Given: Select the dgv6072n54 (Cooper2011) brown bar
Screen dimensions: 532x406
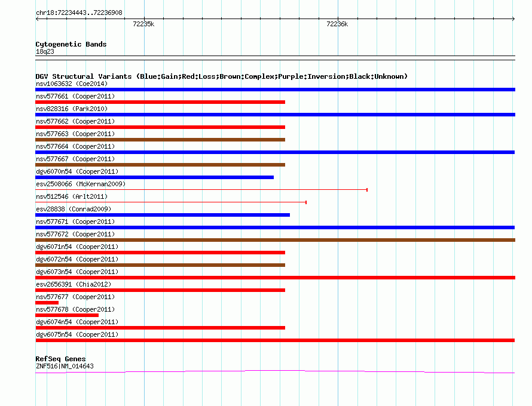Looking at the screenshot, I should tap(160, 265).
